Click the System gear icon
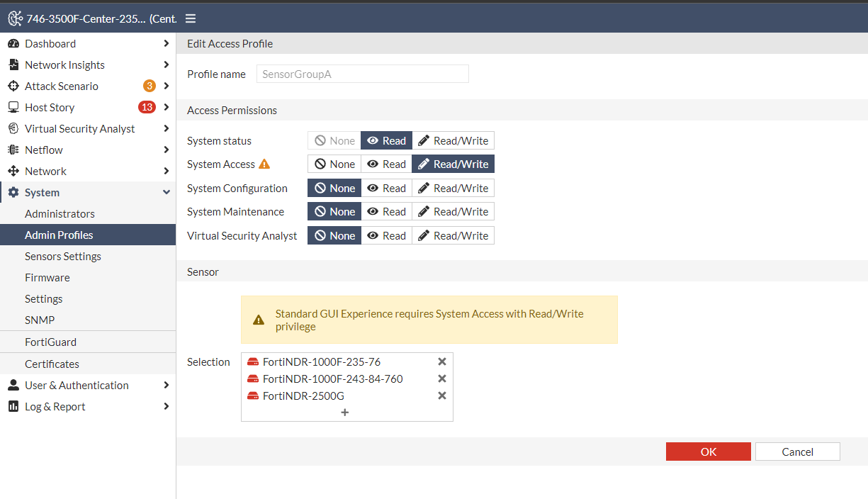Screen dimensions: 868x499 13,192
